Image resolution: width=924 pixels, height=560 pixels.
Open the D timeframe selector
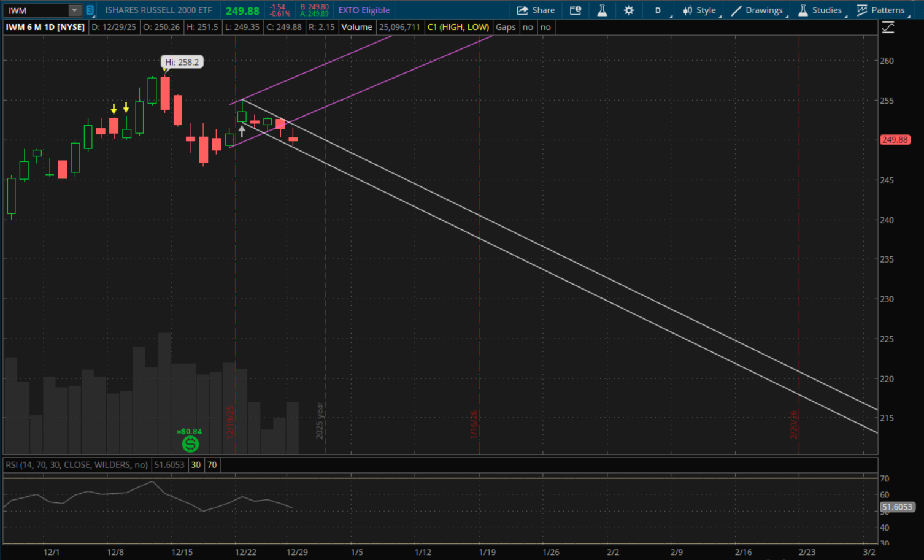click(658, 10)
